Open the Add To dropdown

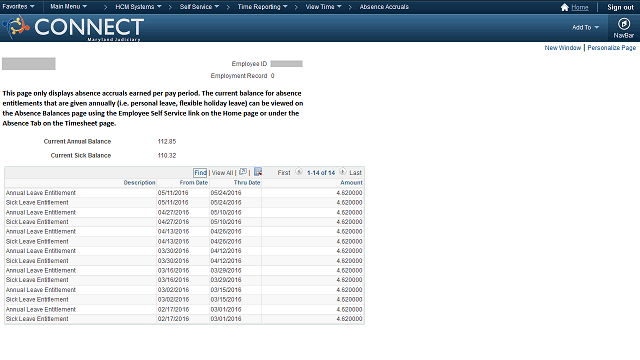(585, 27)
